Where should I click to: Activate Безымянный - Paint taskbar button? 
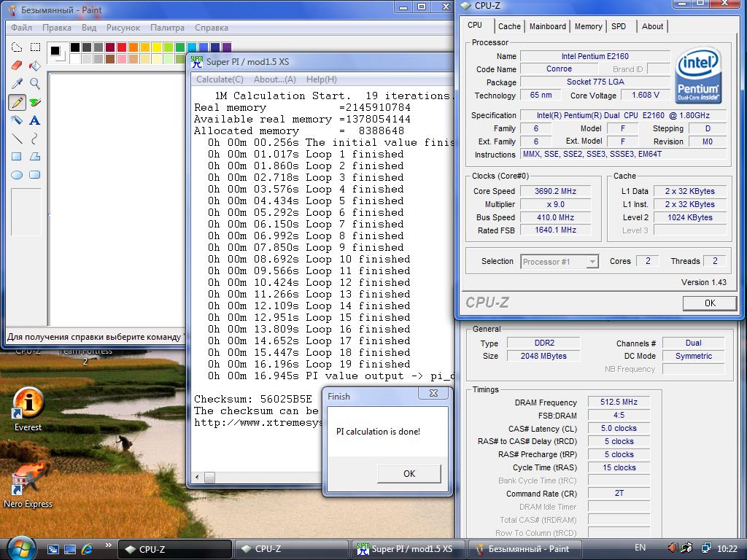(x=525, y=549)
